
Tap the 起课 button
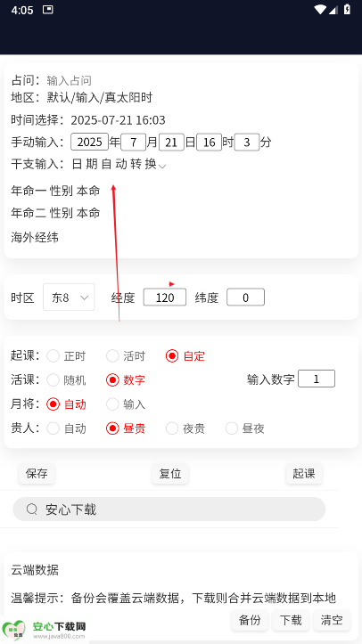click(x=304, y=473)
